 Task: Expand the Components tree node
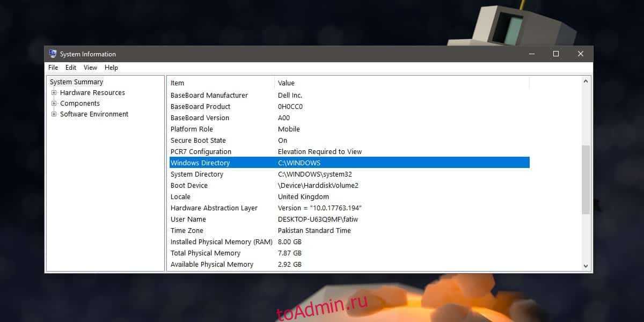click(54, 104)
